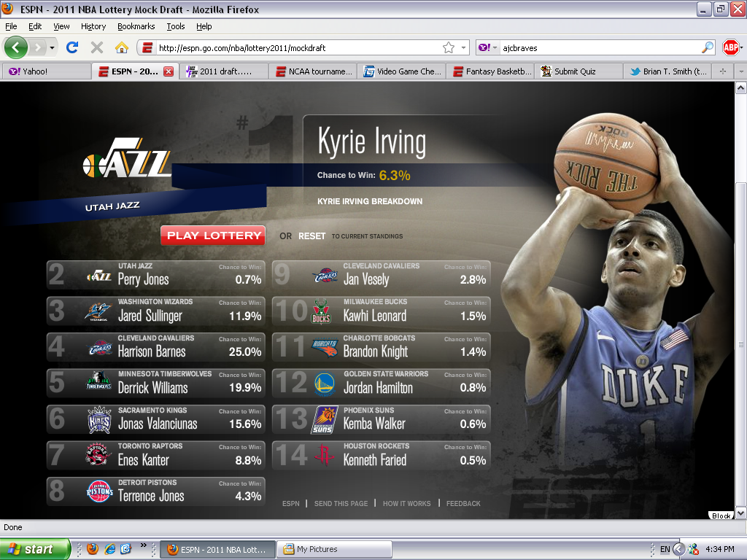Image resolution: width=747 pixels, height=560 pixels.
Task: Click the Utah Jazz large logo
Action: coord(127,158)
